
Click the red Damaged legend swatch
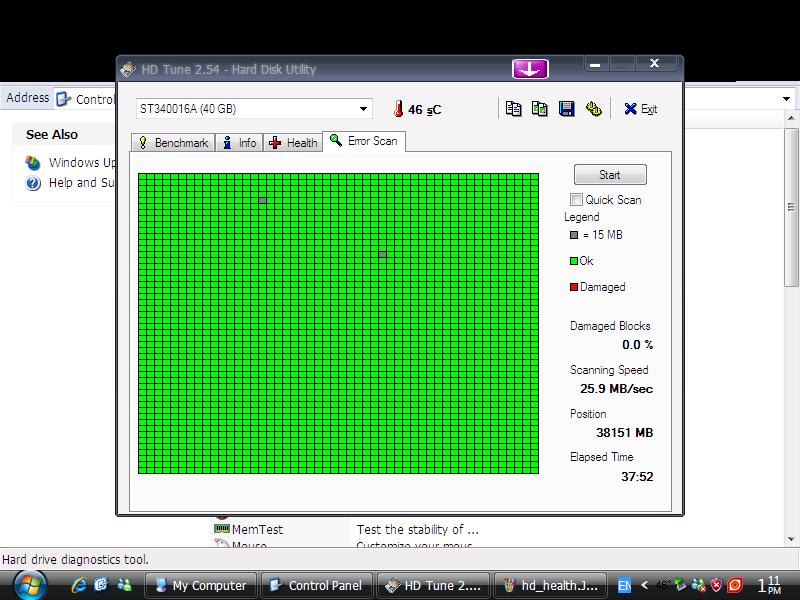pos(574,287)
